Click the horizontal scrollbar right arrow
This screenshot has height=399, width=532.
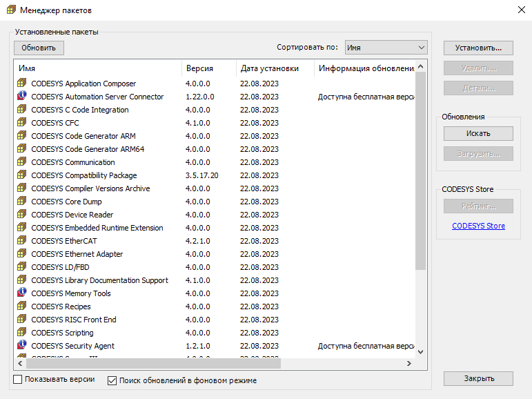click(x=408, y=363)
